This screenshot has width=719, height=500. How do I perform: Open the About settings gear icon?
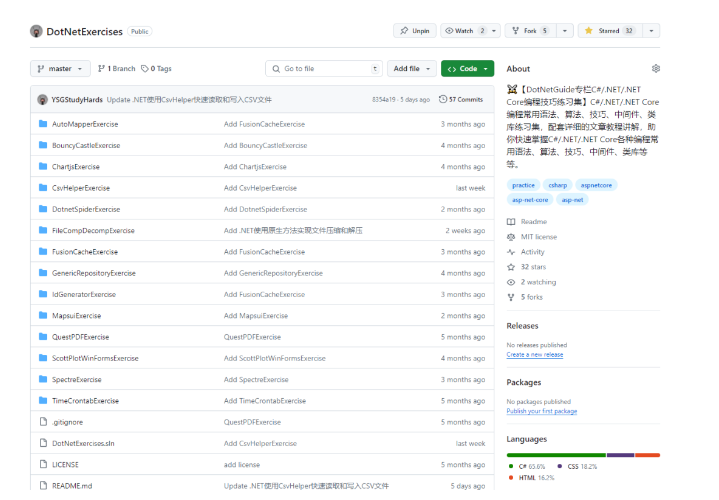point(656,68)
